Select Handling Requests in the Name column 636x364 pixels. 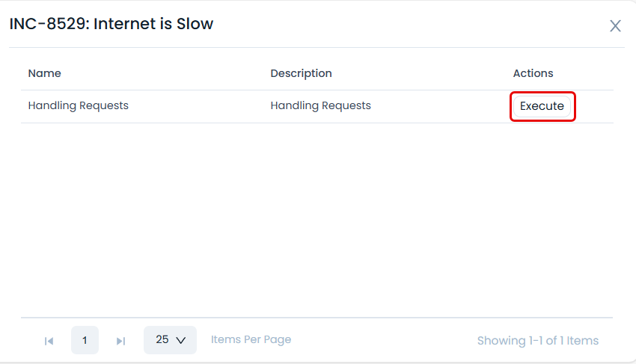(x=79, y=106)
